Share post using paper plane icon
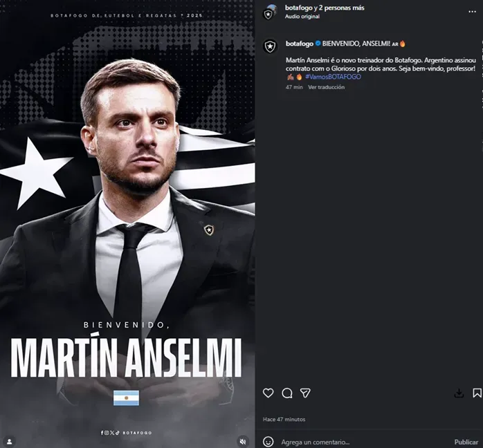The width and height of the screenshot is (483, 448). click(x=305, y=393)
